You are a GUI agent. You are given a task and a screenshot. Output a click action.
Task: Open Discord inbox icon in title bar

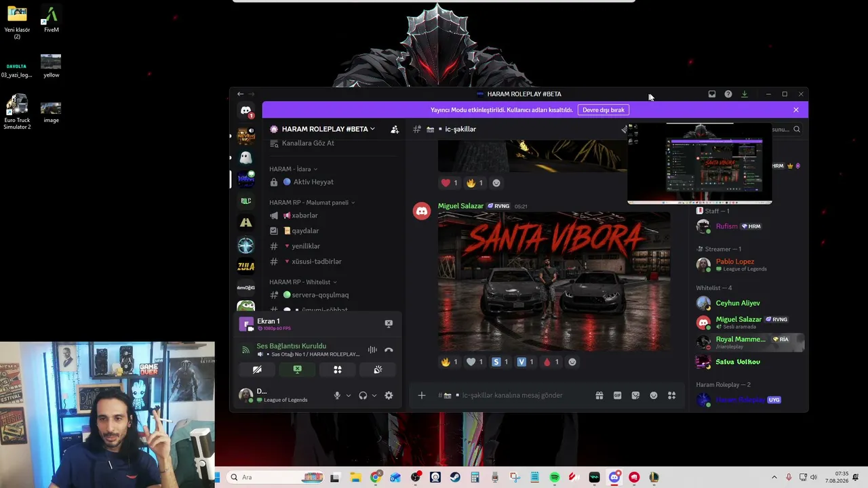tap(712, 94)
